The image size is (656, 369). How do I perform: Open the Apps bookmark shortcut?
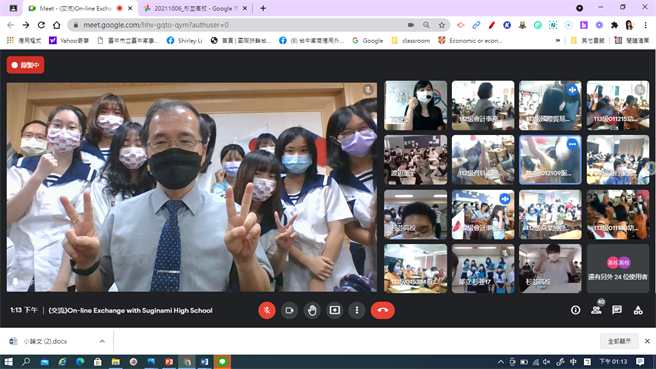23,41
